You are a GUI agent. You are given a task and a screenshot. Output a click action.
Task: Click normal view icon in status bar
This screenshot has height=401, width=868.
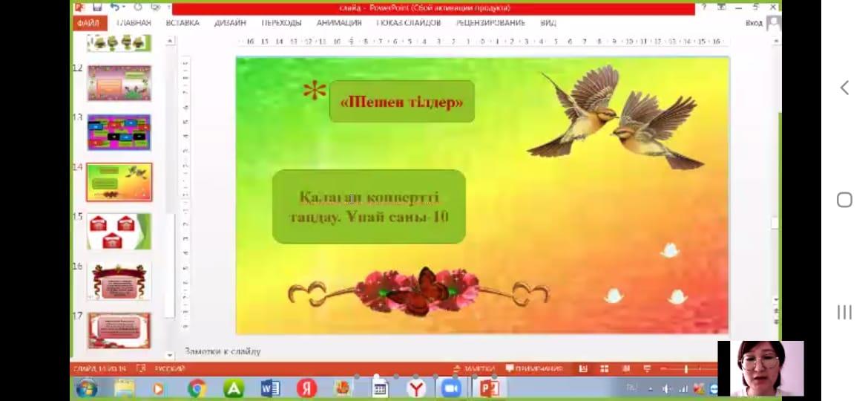click(x=584, y=368)
